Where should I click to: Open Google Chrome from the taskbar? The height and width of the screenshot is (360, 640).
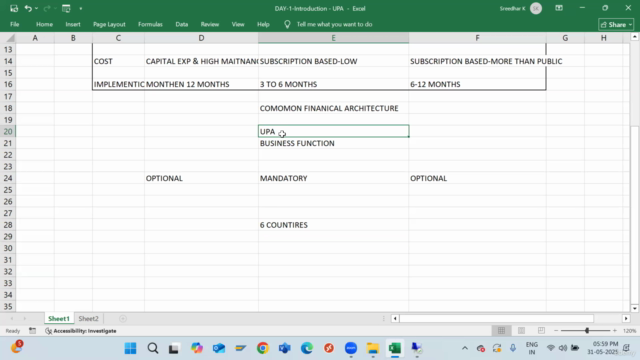(263, 348)
